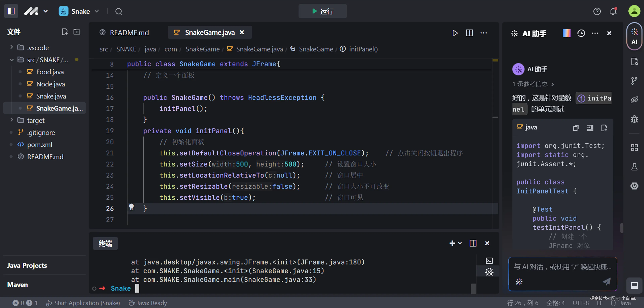This screenshot has height=308, width=644.
Task: Click the debug bug icon in terminal panel
Action: 489,272
